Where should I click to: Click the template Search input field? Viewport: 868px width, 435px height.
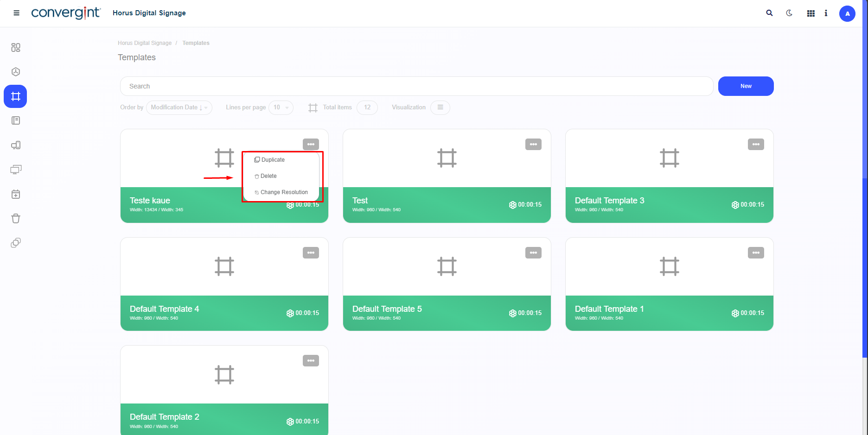point(416,86)
